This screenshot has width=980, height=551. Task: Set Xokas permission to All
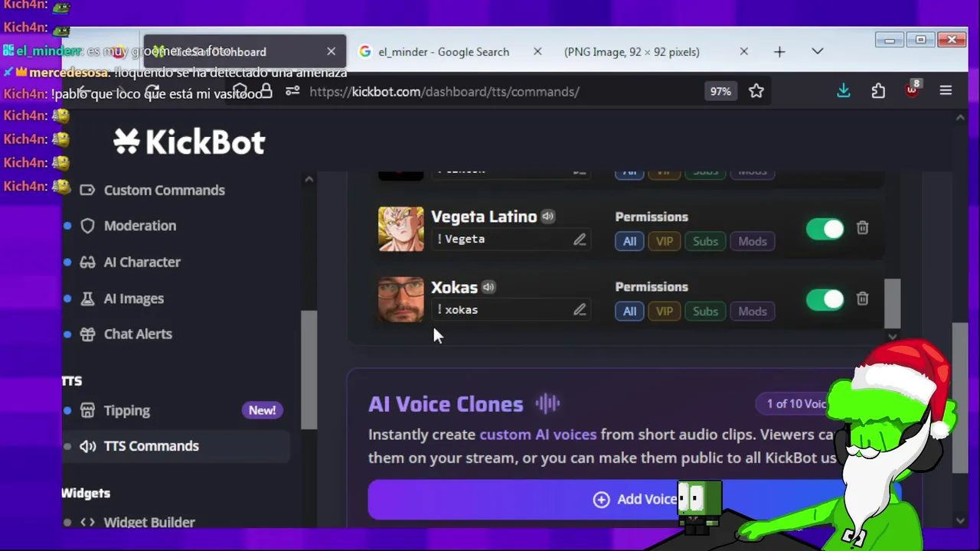coord(629,311)
